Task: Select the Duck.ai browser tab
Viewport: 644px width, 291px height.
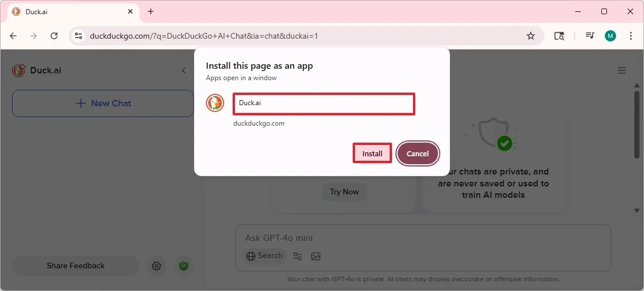Action: (73, 12)
